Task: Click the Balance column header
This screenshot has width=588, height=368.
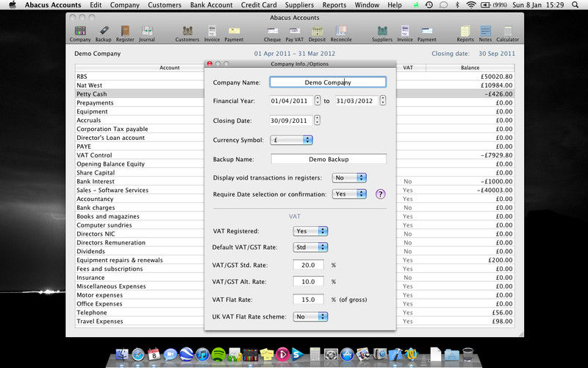Action: click(470, 68)
